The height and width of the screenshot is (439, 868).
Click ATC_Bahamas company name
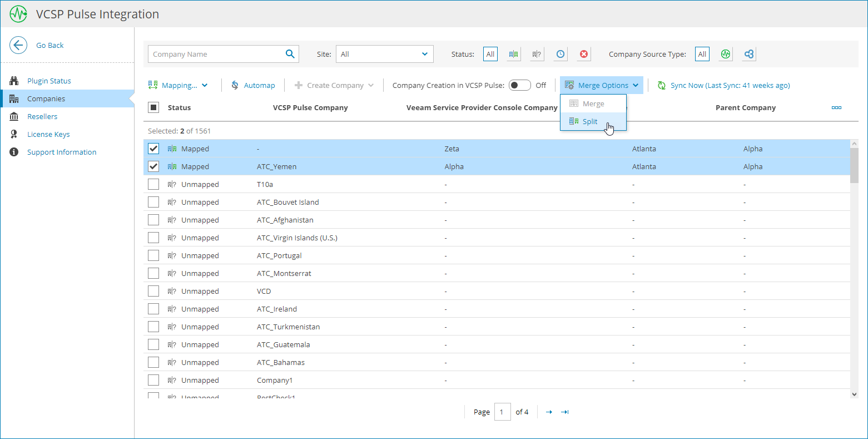point(281,362)
